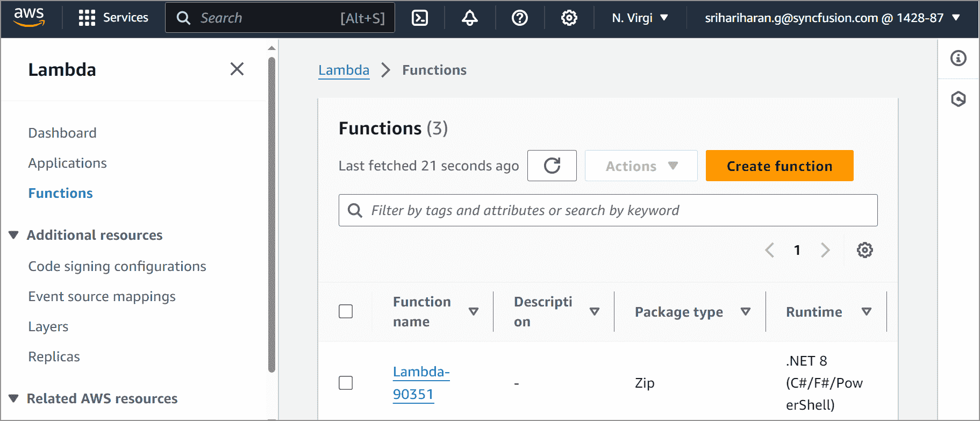Open the account menu dropdown
980x421 pixels.
point(833,18)
